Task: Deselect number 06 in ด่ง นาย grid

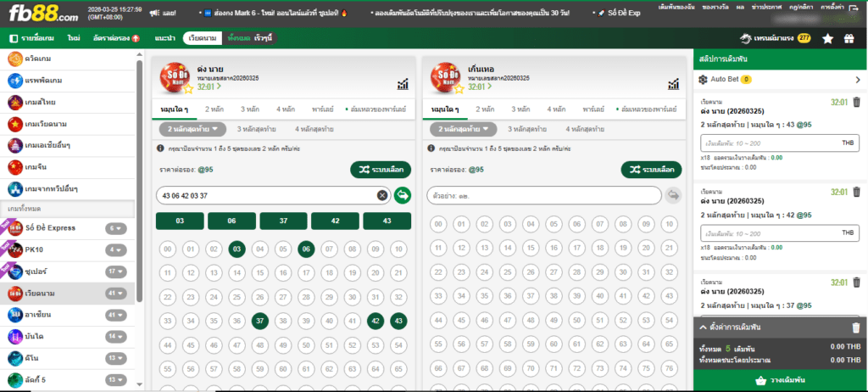Action: (306, 249)
